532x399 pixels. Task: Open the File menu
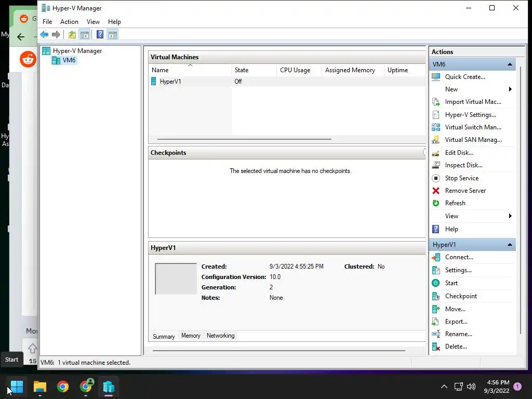tap(47, 22)
